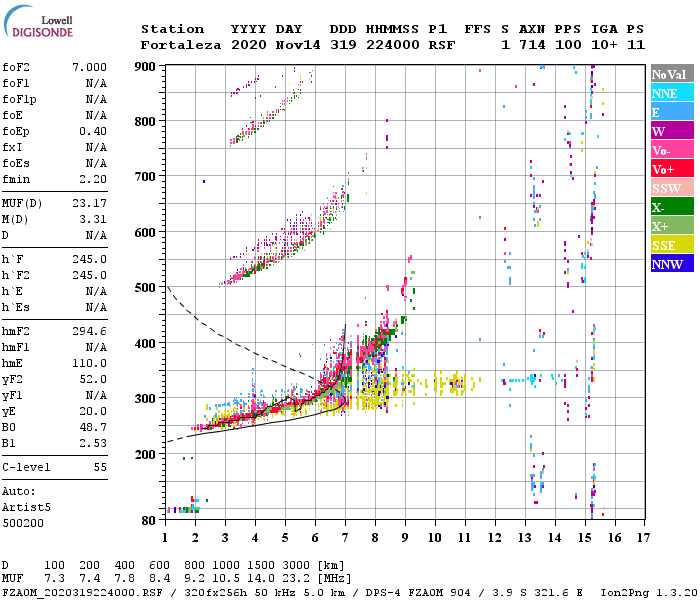Click the DDD value 319
700x600 pixels.
343,45
